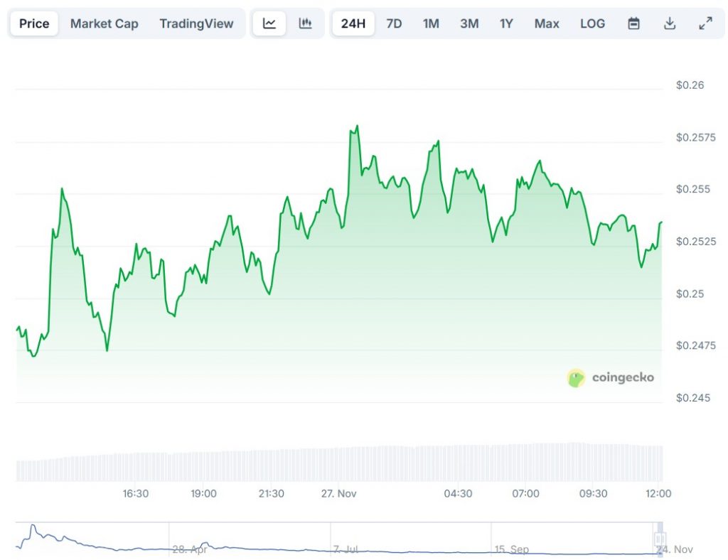
Task: Click the CoinGecko logo watermark
Action: click(x=611, y=378)
